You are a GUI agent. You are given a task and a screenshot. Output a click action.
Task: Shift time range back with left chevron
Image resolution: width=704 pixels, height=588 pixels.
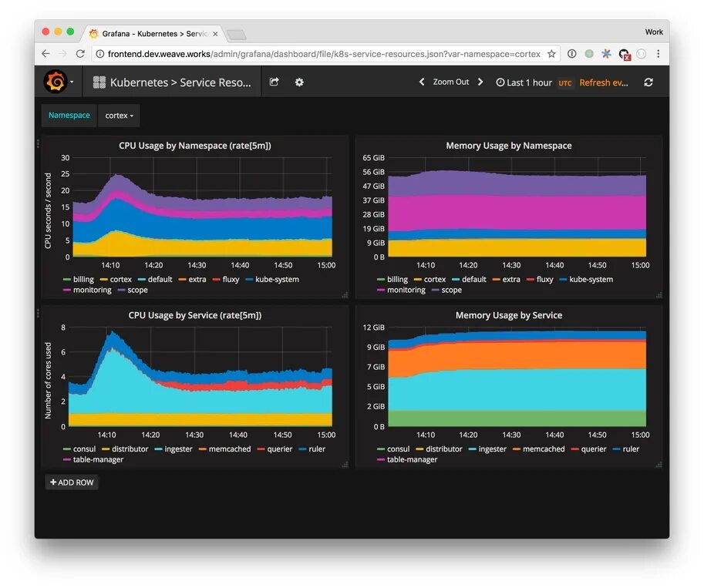pyautogui.click(x=422, y=82)
